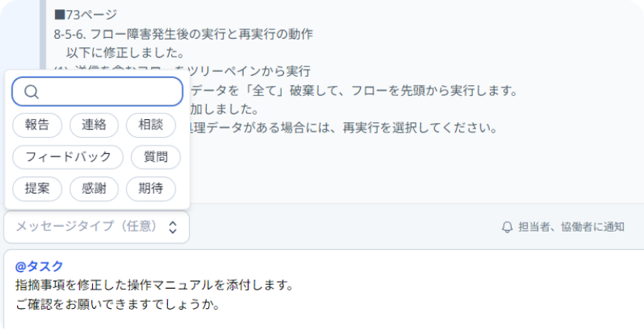644x336 pixels.
Task: Click the notification bell icon
Action: [x=507, y=227]
